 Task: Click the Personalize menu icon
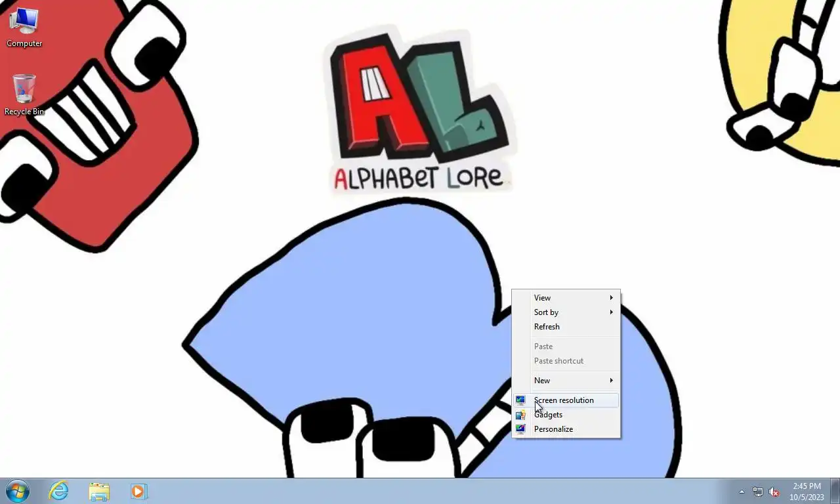[x=520, y=429]
